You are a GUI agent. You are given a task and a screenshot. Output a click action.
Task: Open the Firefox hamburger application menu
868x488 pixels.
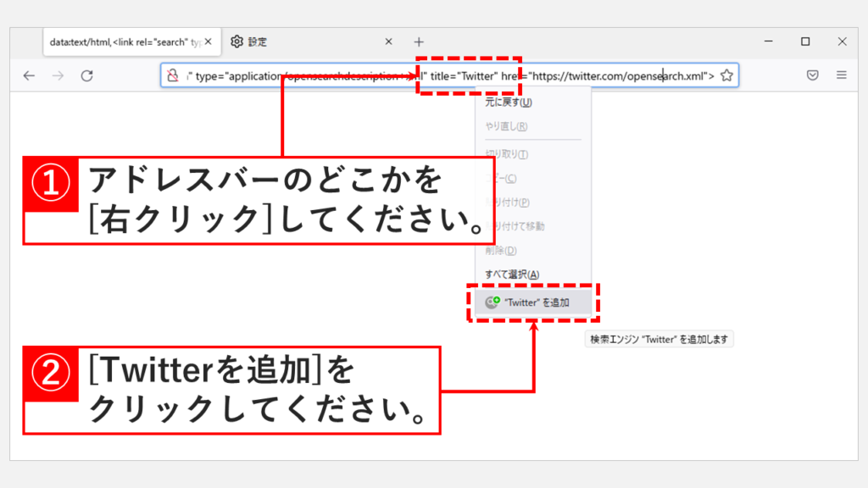[x=842, y=75]
